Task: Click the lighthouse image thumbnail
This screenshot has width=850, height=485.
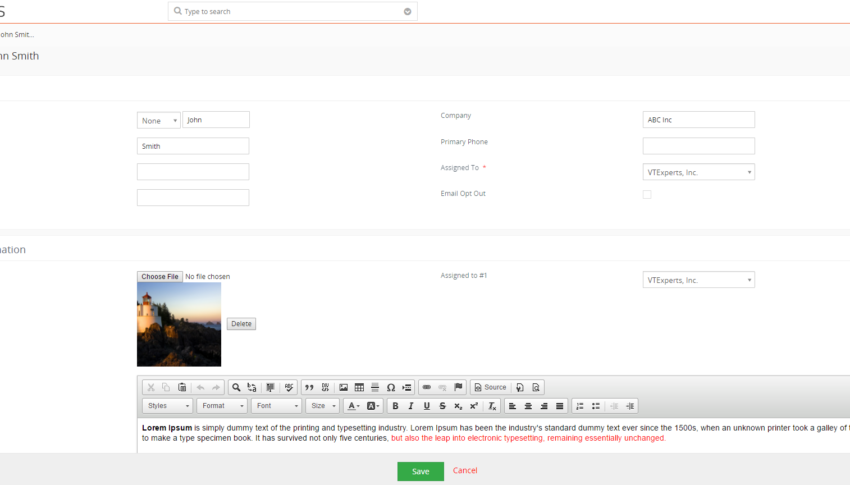Action: coord(179,324)
